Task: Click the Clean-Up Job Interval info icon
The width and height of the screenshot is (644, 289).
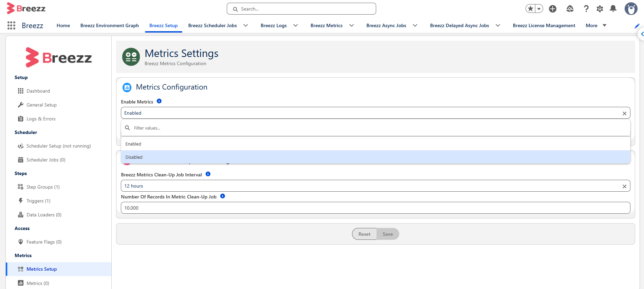Action: point(208,174)
